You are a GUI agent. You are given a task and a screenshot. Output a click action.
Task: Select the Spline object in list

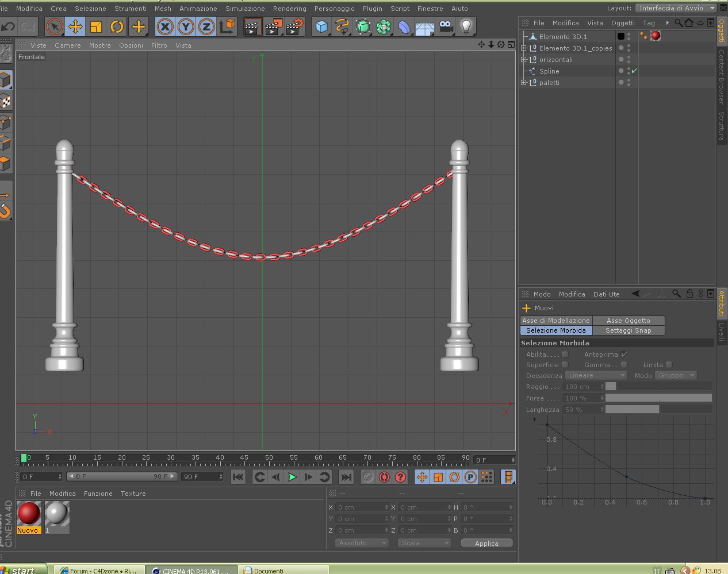click(549, 71)
